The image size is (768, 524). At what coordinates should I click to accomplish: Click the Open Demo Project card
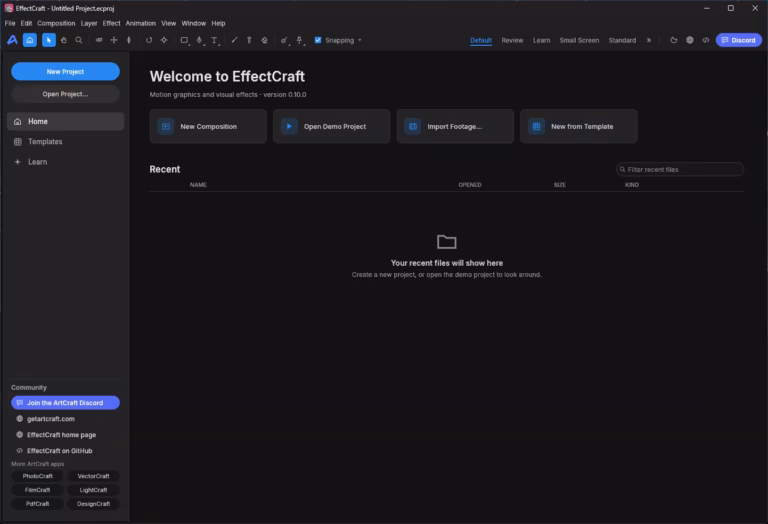pyautogui.click(x=332, y=126)
